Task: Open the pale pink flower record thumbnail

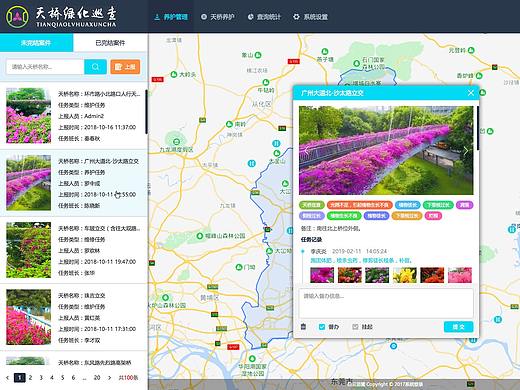Action: click(x=460, y=275)
